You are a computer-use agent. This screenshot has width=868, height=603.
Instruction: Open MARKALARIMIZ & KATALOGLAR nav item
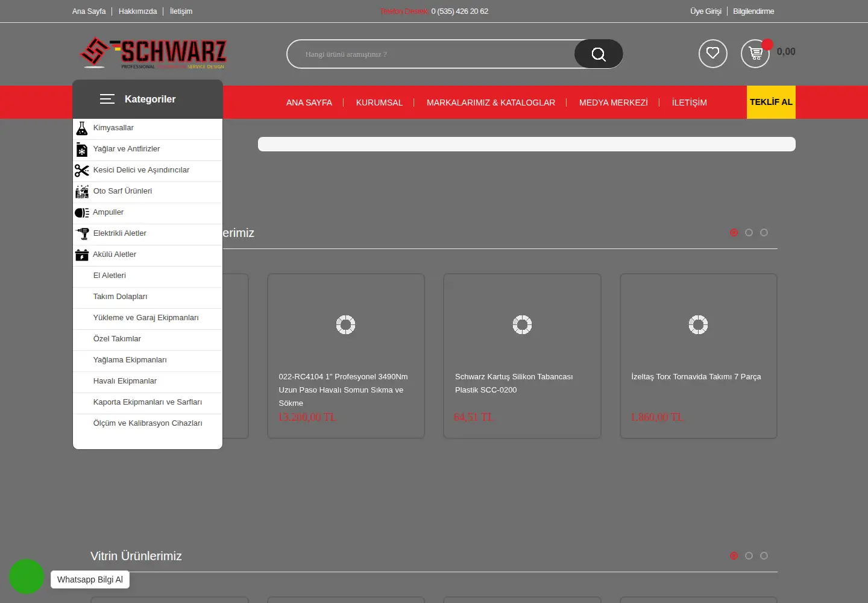coord(491,103)
